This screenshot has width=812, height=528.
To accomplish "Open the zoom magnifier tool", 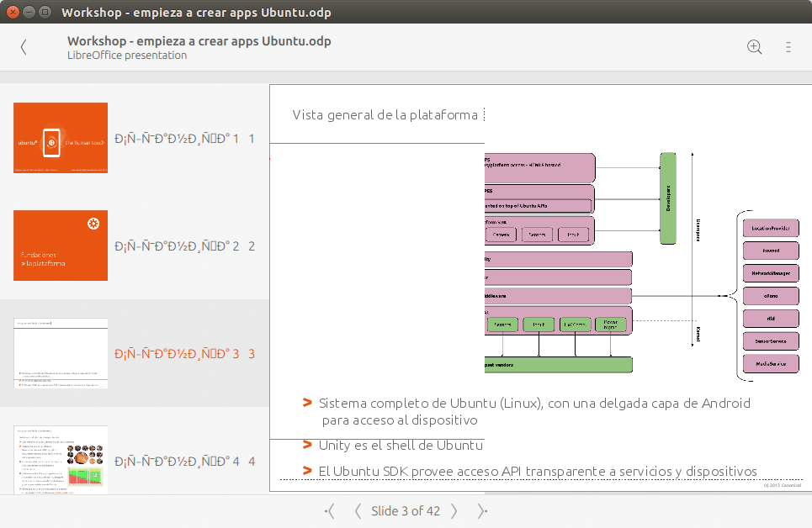I will (755, 48).
